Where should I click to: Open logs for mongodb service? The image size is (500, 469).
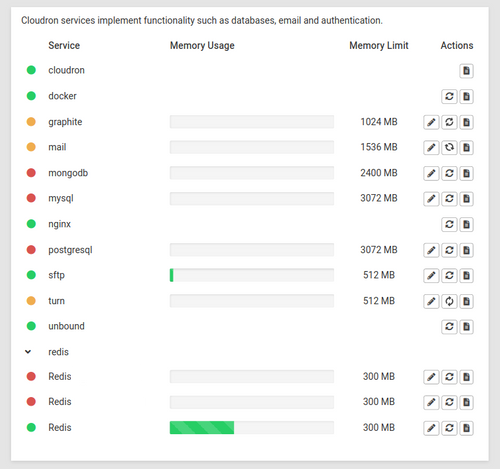click(x=466, y=173)
